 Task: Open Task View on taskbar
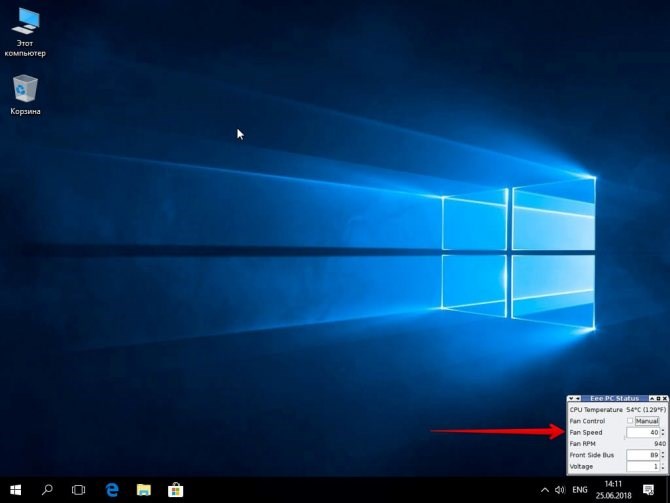(x=78, y=490)
